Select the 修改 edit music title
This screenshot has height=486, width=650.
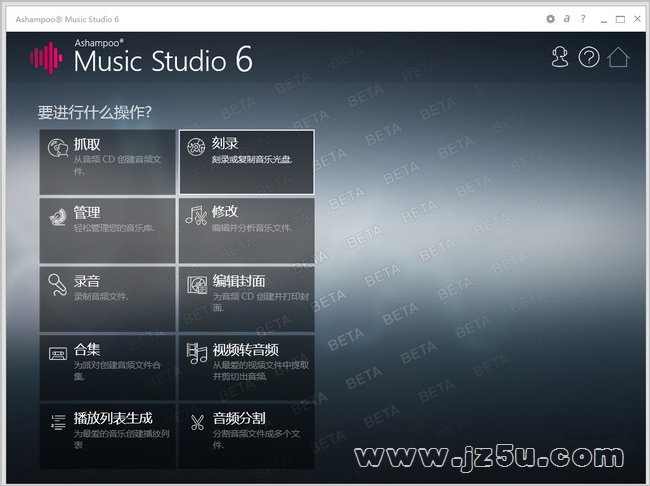[225, 211]
